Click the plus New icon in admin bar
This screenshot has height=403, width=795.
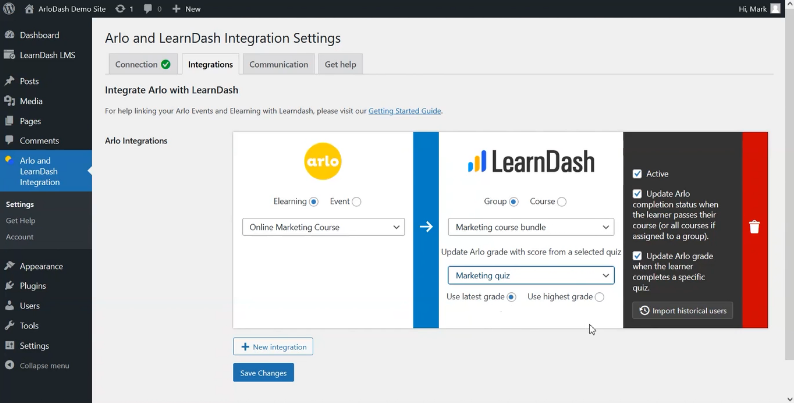point(176,9)
